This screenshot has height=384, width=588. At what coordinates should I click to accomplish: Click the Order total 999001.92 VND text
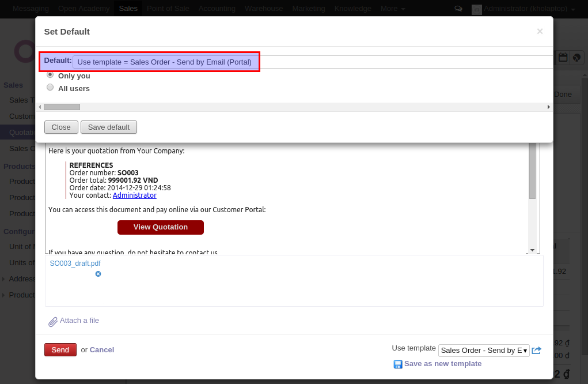click(x=113, y=180)
